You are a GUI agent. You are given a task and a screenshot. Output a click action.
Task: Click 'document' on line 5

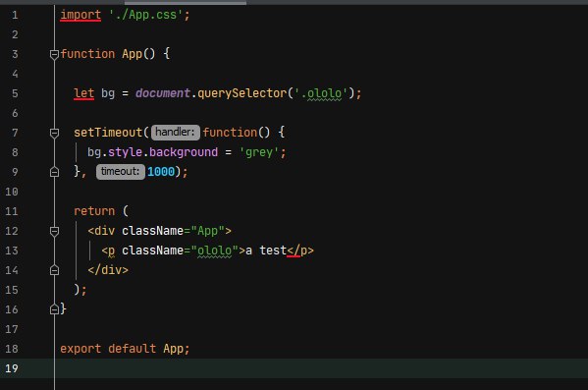click(163, 93)
